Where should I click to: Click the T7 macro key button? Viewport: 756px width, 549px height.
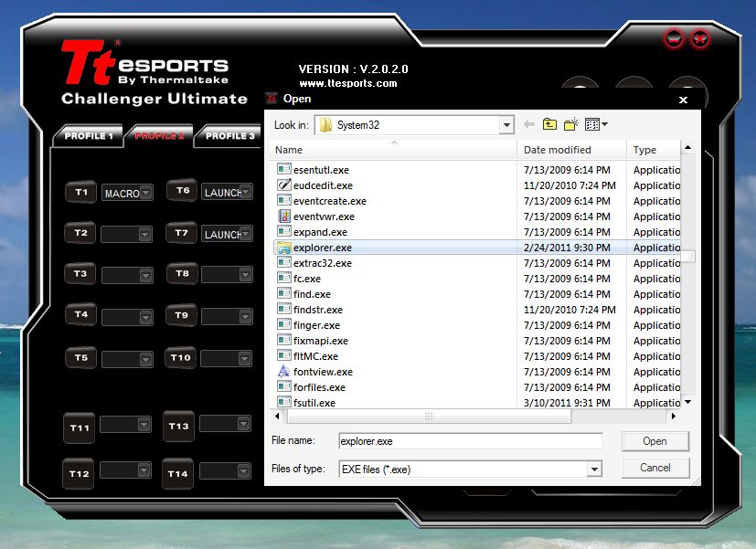pos(181,233)
